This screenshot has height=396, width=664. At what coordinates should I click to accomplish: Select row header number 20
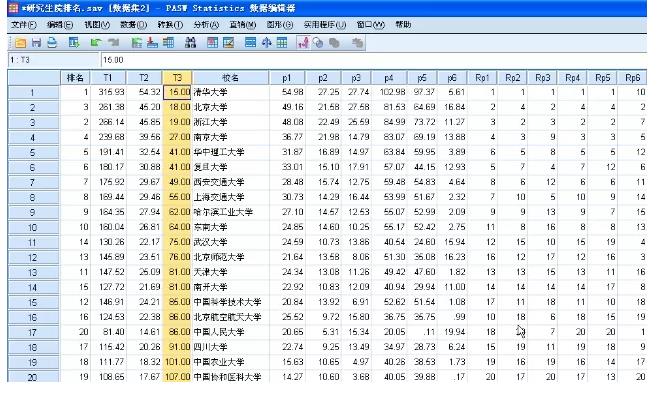33,377
